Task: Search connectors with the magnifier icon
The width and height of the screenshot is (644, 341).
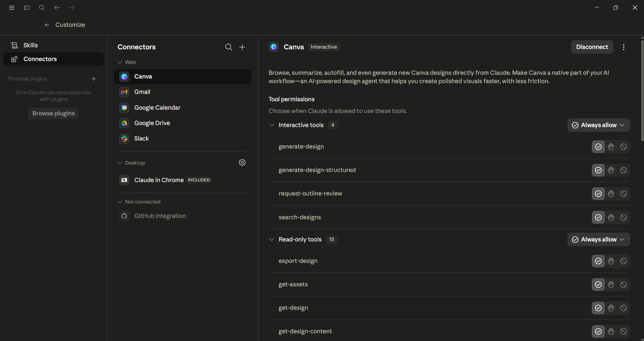Action: 229,47
